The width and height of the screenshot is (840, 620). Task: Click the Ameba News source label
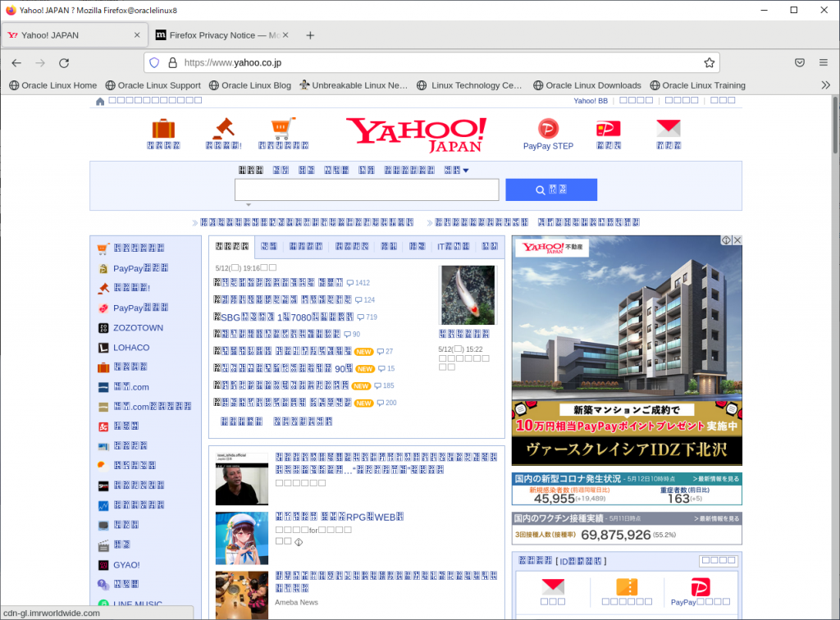point(296,602)
